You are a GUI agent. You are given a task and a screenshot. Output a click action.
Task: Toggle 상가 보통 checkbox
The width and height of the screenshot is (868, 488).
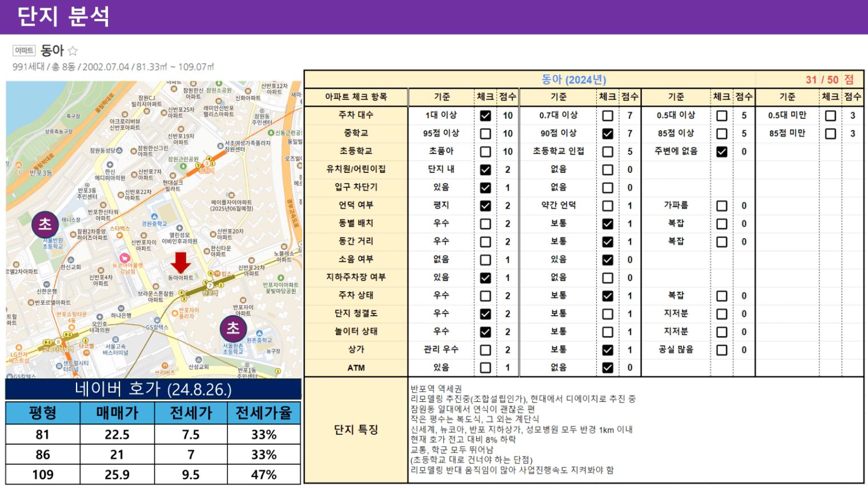click(x=608, y=350)
